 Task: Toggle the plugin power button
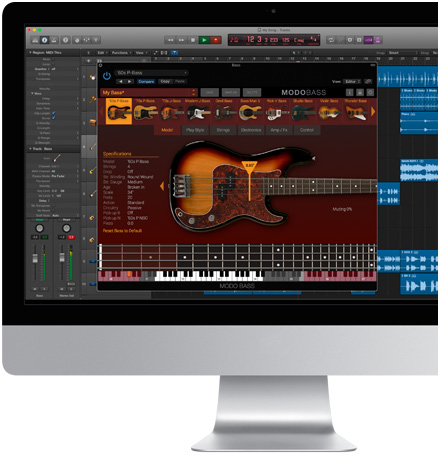(x=107, y=76)
